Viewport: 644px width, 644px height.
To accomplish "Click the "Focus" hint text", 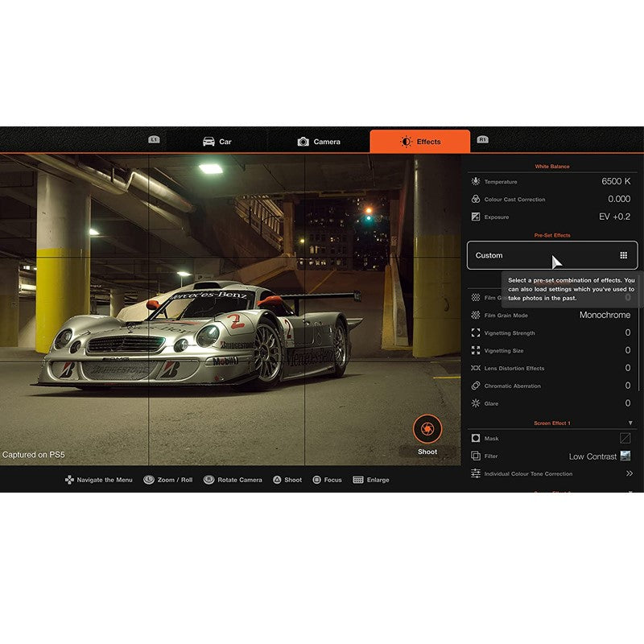I will [332, 480].
